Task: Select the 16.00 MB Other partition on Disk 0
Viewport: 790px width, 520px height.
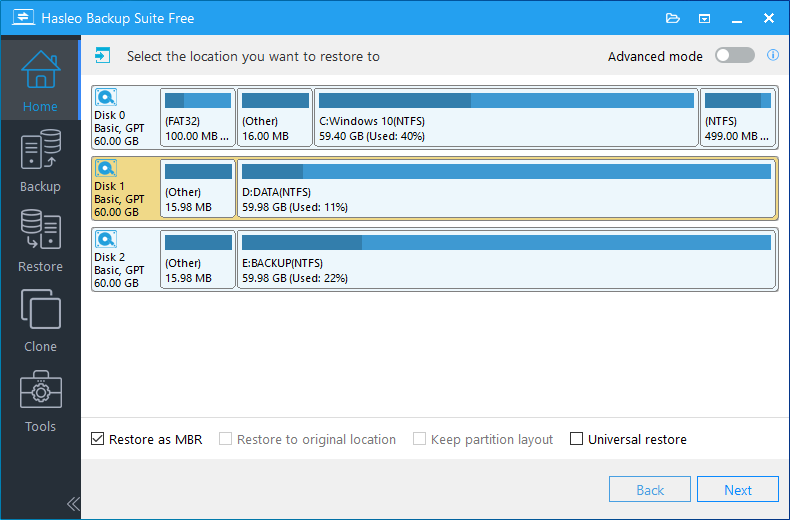Action: coord(275,117)
